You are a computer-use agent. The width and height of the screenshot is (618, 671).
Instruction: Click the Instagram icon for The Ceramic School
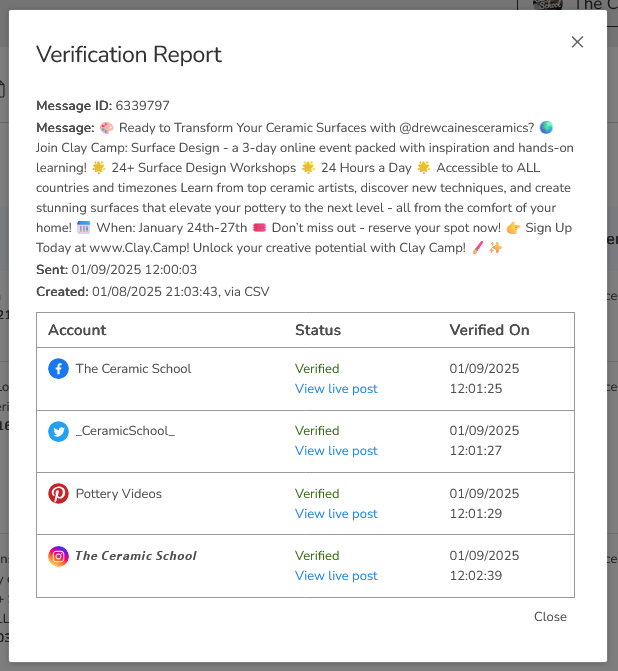click(x=58, y=556)
